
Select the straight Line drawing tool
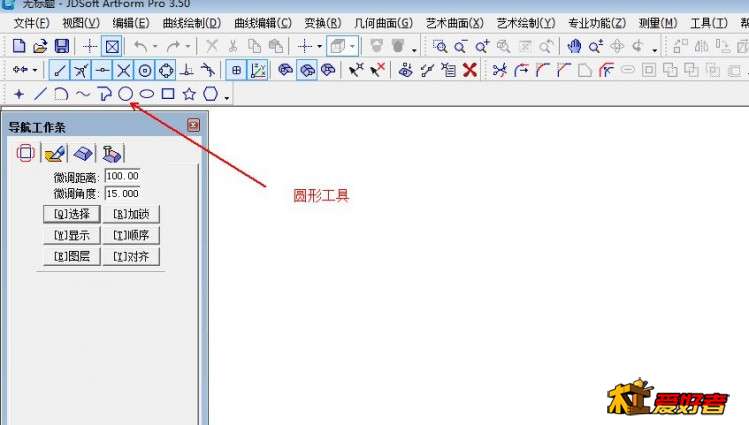(40, 94)
